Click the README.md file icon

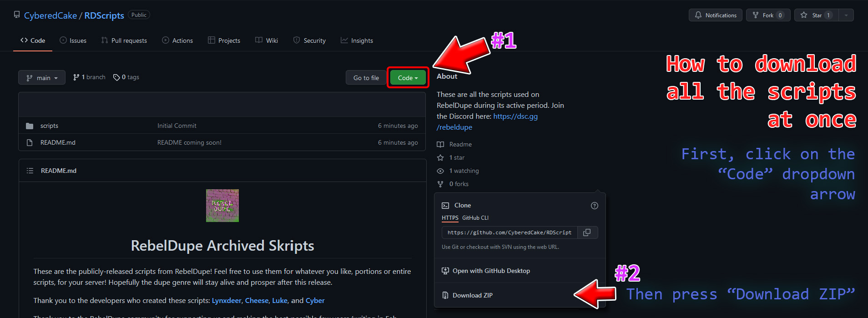pos(30,142)
